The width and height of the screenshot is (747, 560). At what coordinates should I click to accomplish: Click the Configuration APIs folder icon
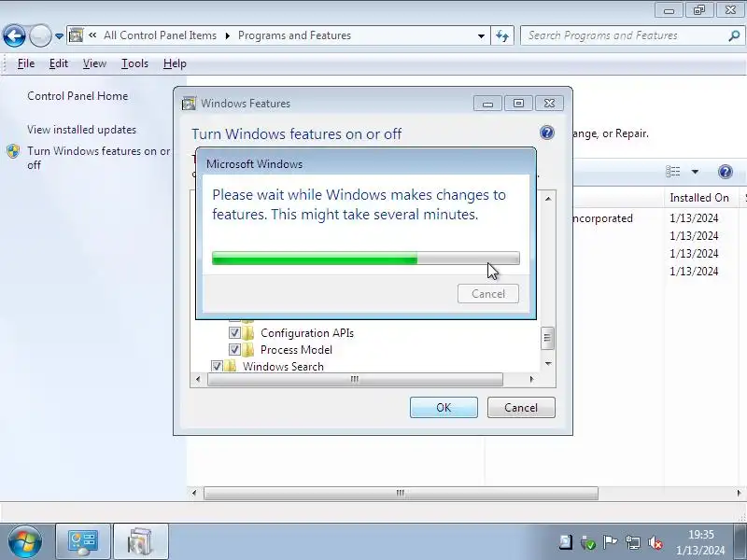coord(247,332)
